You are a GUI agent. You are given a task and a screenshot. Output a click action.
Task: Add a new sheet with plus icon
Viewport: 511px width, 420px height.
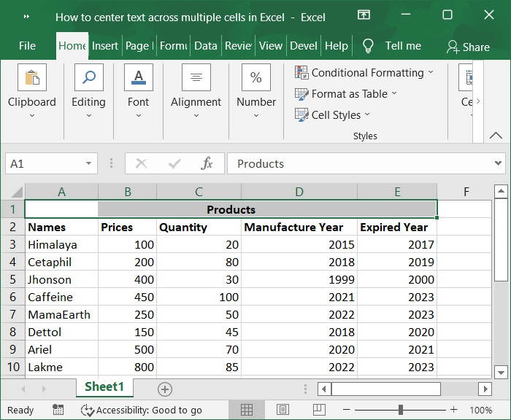pyautogui.click(x=165, y=389)
